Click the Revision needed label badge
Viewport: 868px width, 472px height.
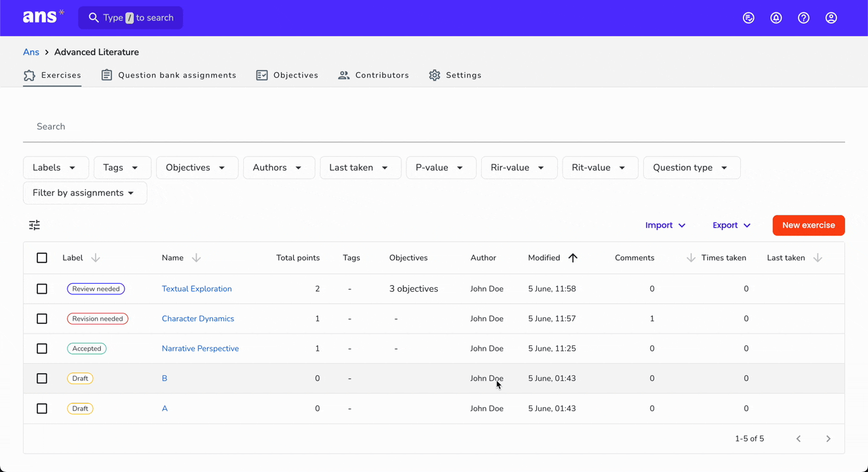(x=98, y=319)
